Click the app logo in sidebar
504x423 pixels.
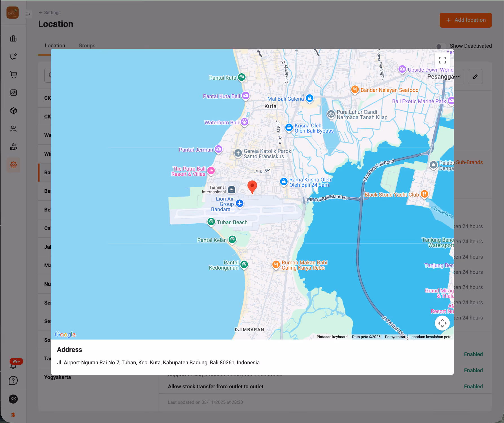12,12
